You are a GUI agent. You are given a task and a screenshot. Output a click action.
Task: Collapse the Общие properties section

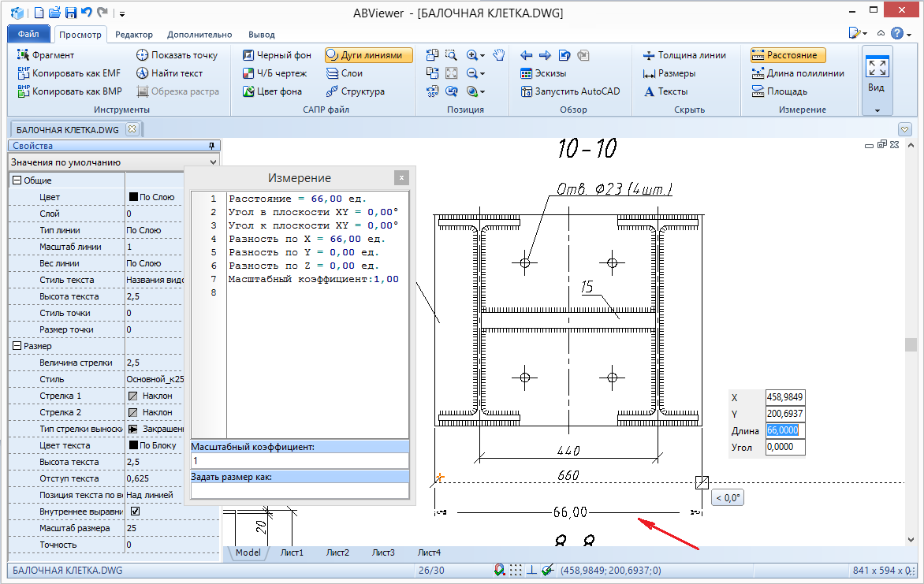[x=16, y=180]
